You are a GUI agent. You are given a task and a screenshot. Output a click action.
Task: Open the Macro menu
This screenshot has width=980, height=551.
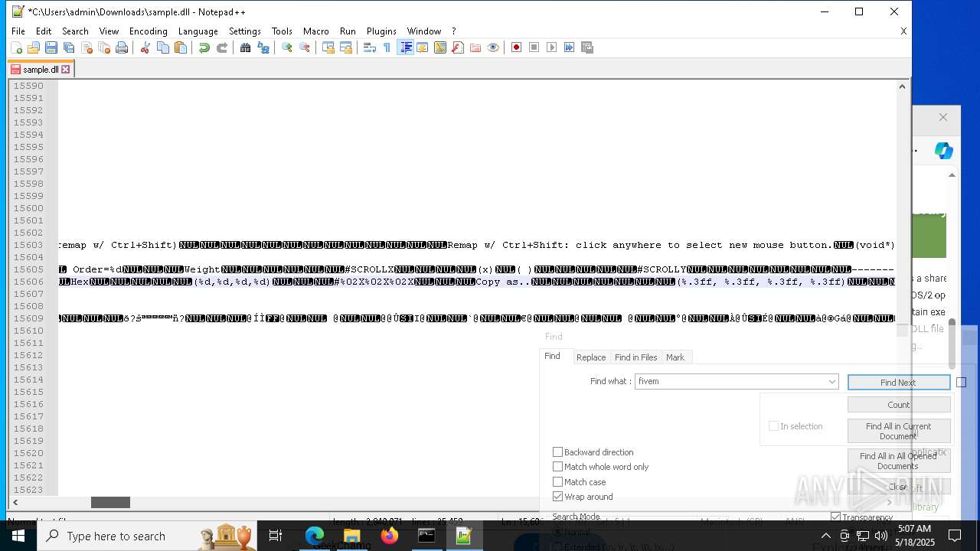click(x=315, y=31)
